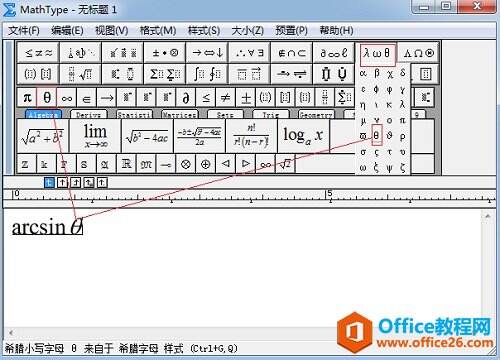
Task: Select the left-aligned tab stop button
Action: [49, 182]
